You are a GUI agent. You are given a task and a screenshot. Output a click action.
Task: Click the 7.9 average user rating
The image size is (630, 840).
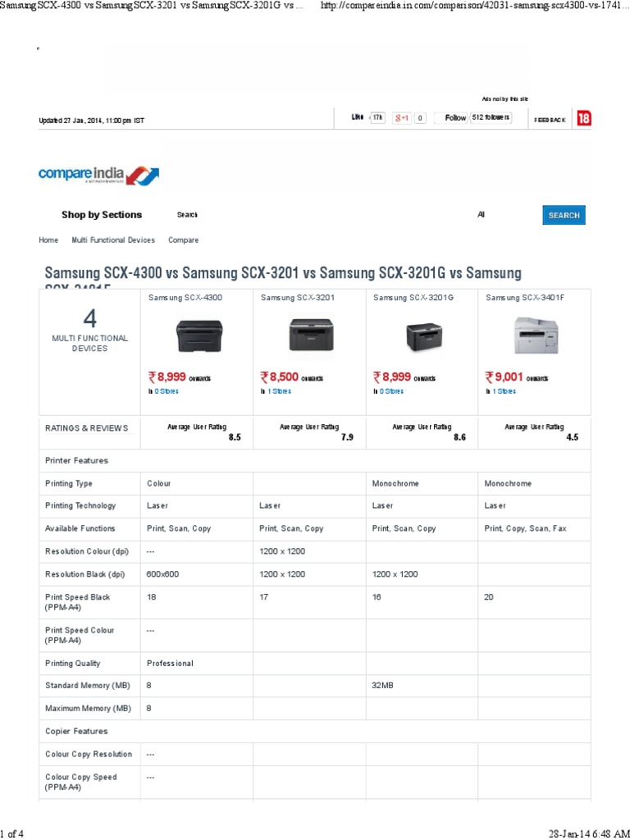pyautogui.click(x=347, y=438)
